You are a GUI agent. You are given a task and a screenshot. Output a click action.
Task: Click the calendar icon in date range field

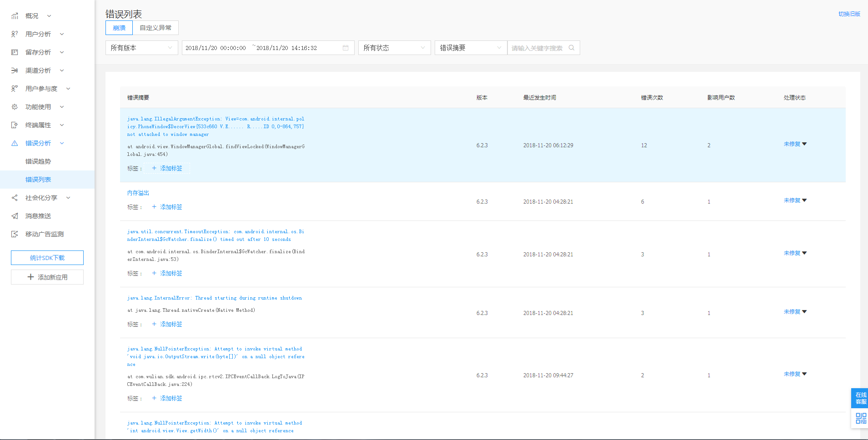(x=346, y=48)
